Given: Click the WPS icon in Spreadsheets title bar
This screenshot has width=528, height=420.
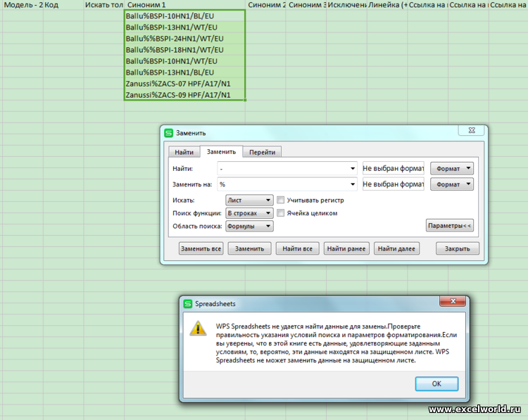Looking at the screenshot, I should (x=187, y=304).
